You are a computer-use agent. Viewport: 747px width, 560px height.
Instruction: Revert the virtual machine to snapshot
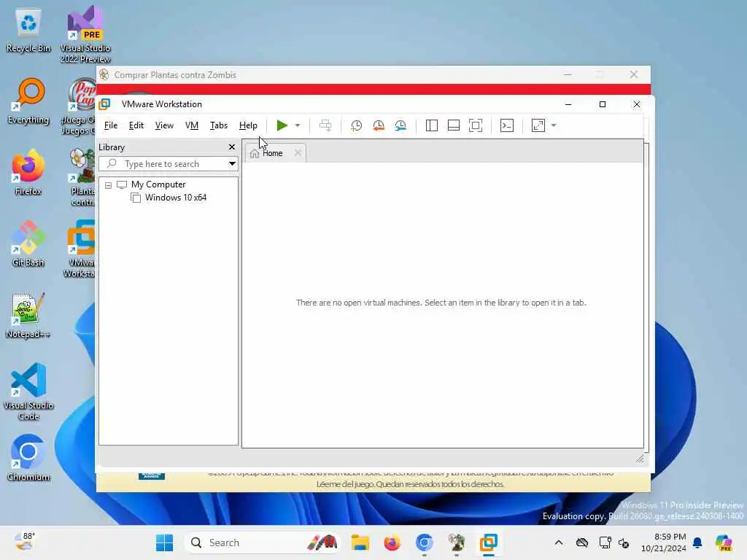coord(379,125)
